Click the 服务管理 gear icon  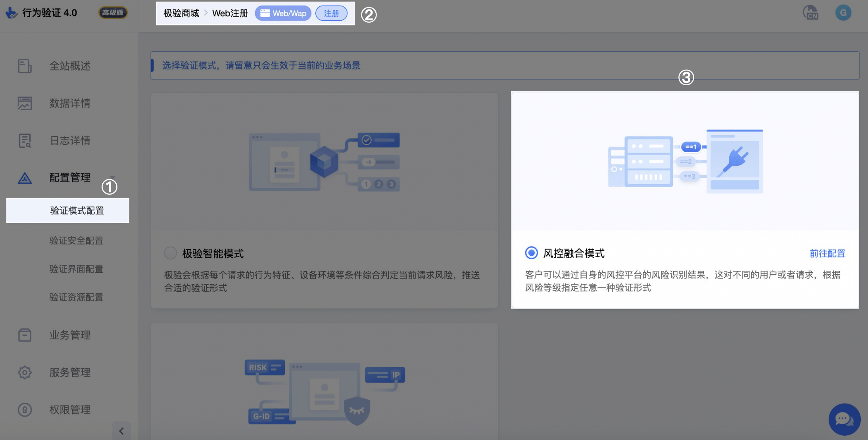(x=25, y=372)
